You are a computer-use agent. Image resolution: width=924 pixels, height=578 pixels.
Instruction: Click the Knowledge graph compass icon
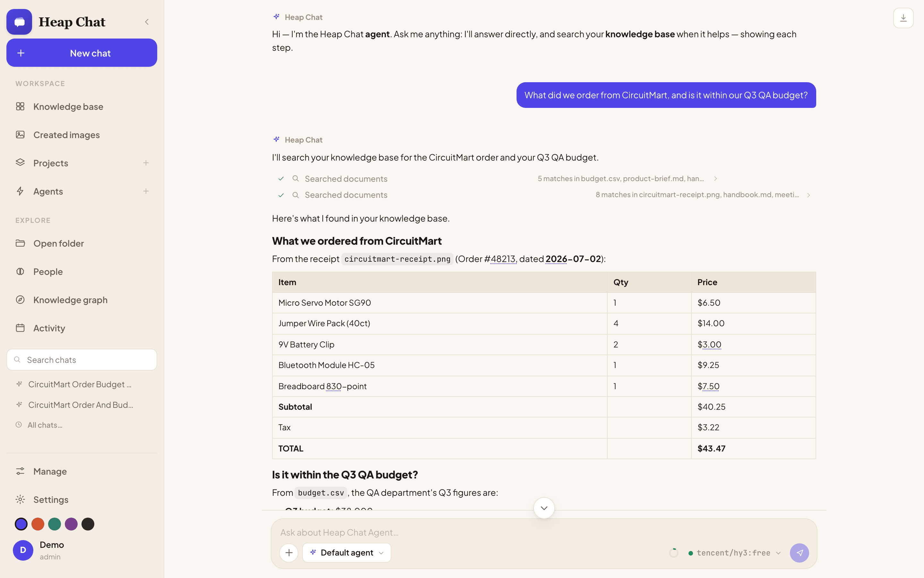20,300
